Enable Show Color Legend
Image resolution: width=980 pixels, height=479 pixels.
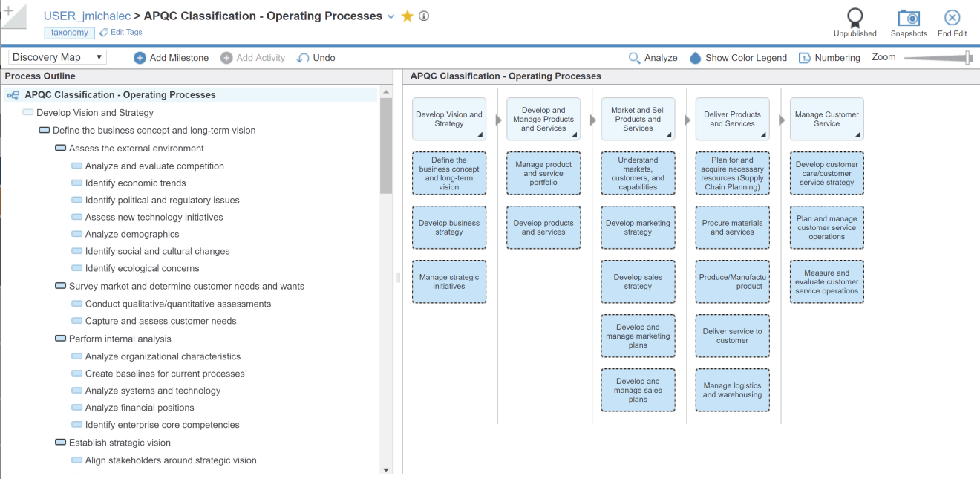(738, 57)
